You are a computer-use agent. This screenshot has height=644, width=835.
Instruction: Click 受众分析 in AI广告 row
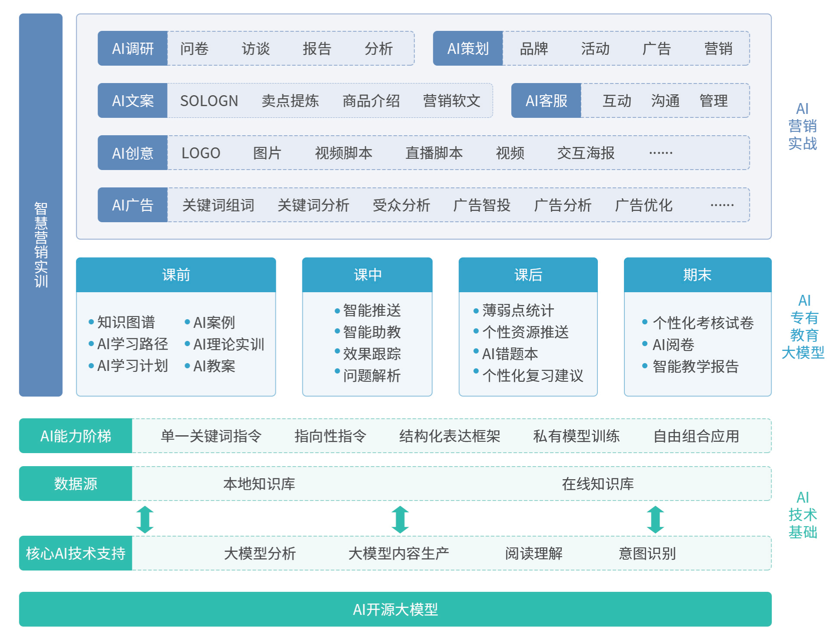401,205
